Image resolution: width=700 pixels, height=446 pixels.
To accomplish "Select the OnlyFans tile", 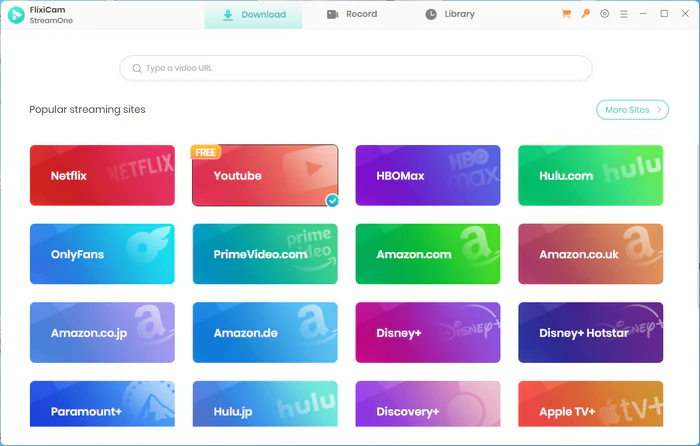I will coord(102,254).
